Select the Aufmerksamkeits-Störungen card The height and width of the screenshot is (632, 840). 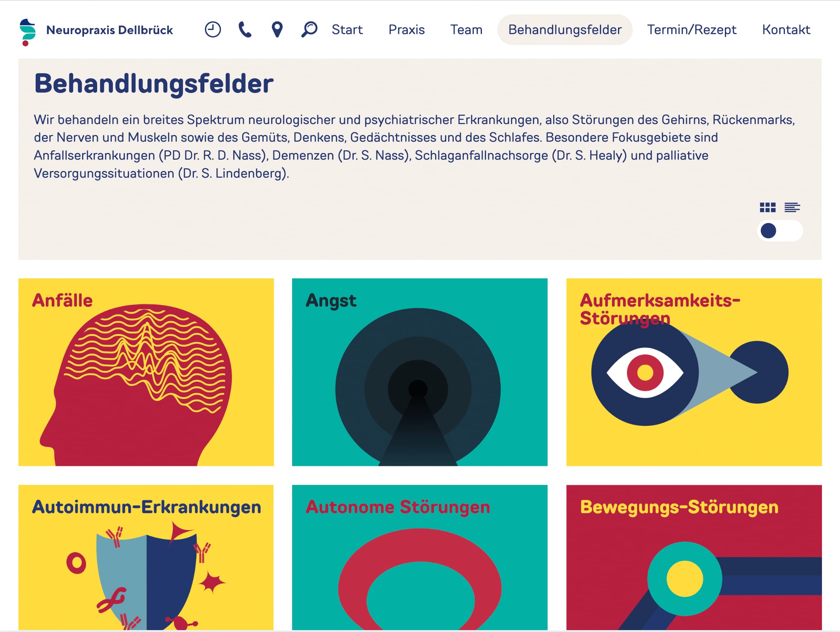click(694, 372)
